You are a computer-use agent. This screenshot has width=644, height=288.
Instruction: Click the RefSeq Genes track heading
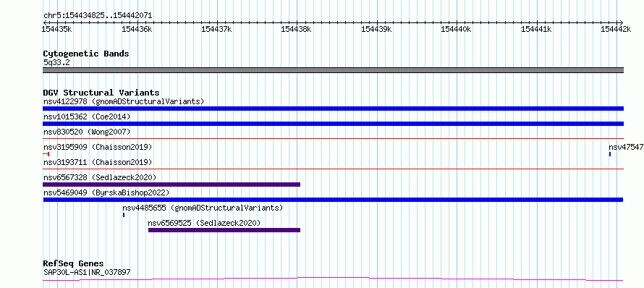(74, 264)
